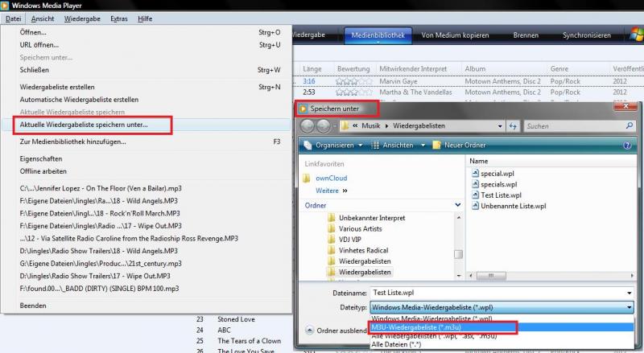Choose Eigenschaften in the Datei menu

tap(147, 158)
